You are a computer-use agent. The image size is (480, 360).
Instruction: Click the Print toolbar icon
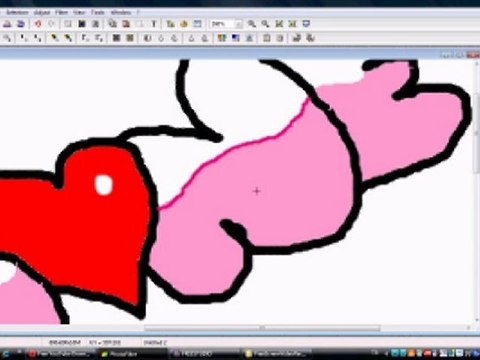(x=7, y=24)
